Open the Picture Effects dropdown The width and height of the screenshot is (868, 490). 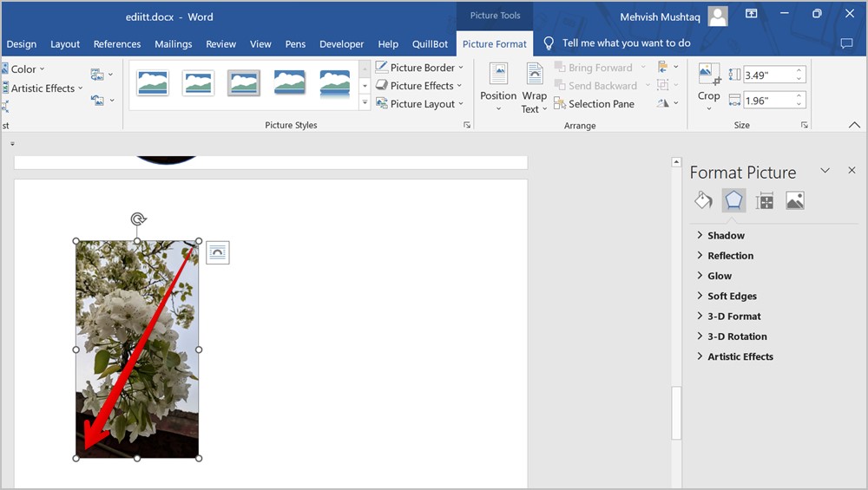coord(421,86)
